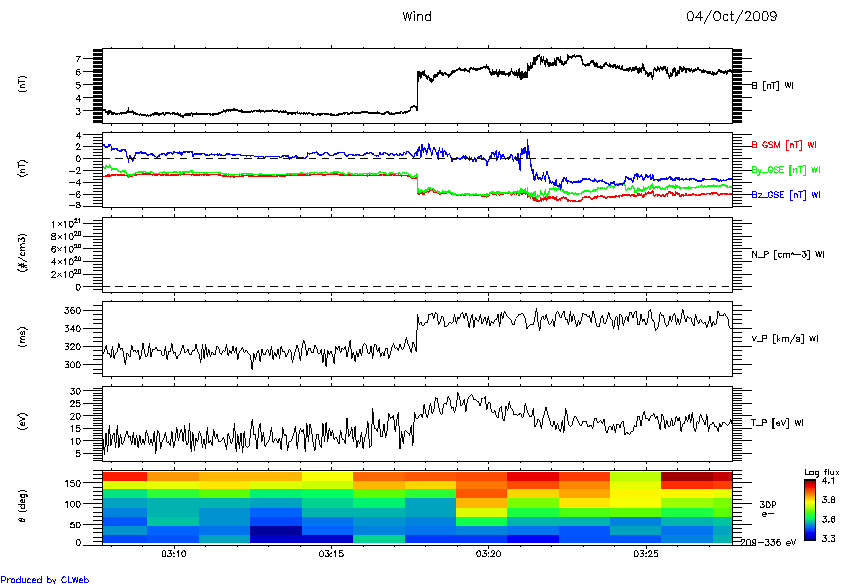Screen dimensions: 864x584
Task: Click the "(eV)" axis title
Action: click(x=23, y=422)
